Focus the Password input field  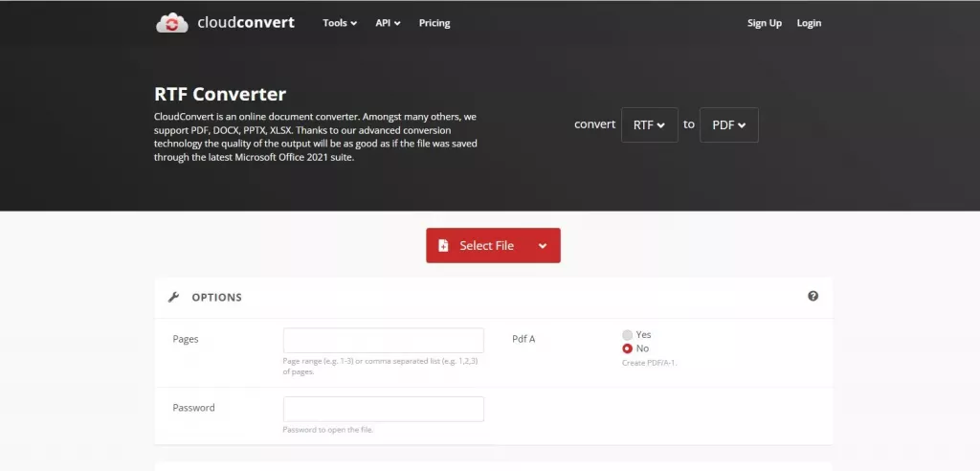pos(383,409)
